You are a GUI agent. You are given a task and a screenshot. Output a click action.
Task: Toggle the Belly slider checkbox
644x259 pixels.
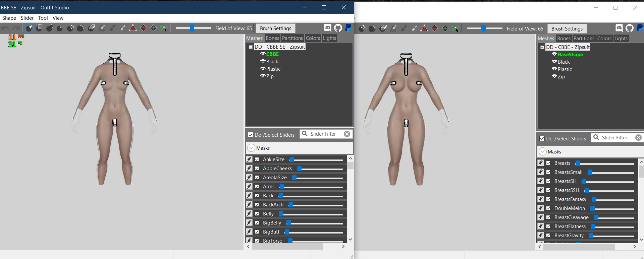257,214
